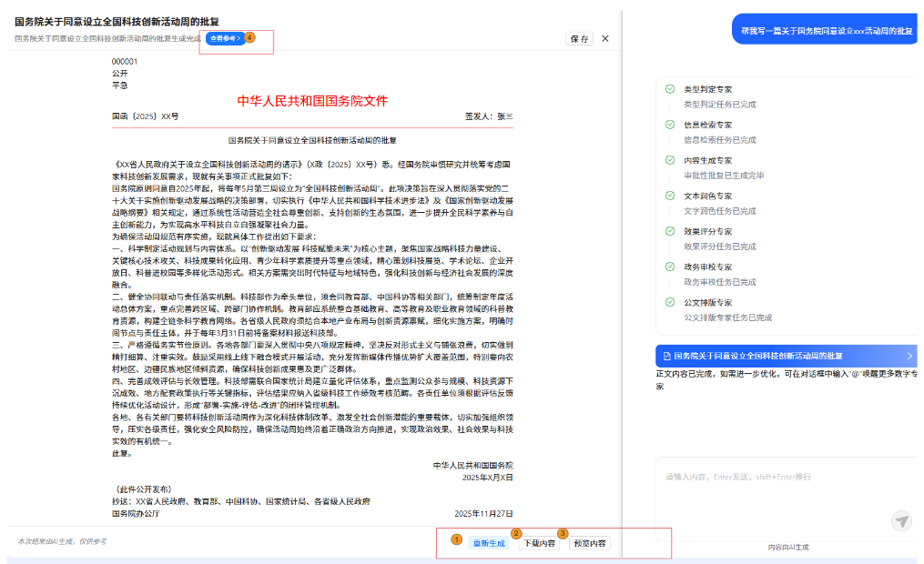
Task: Click the red 中华人民共和国国务院文件 heading
Action: coord(312,101)
